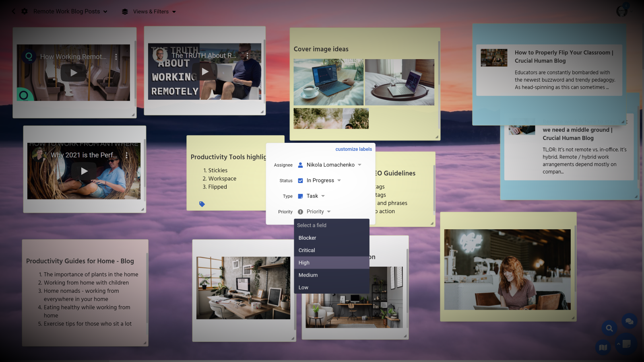Open the minimap icon in the bottom corner

(603, 347)
